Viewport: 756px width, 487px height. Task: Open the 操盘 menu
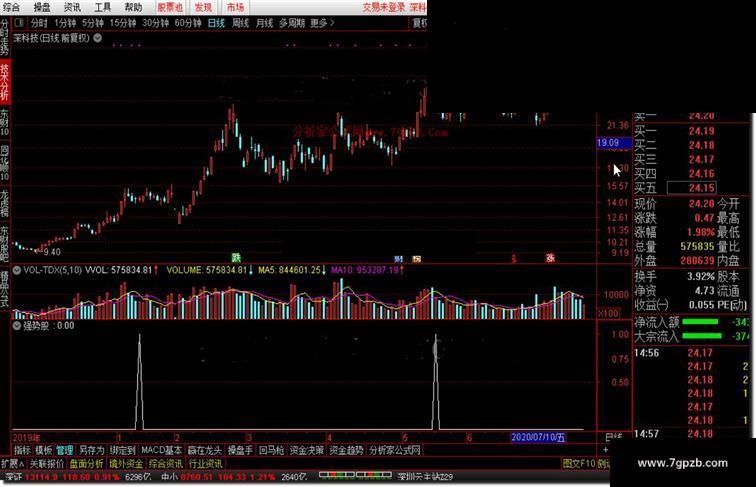point(42,7)
